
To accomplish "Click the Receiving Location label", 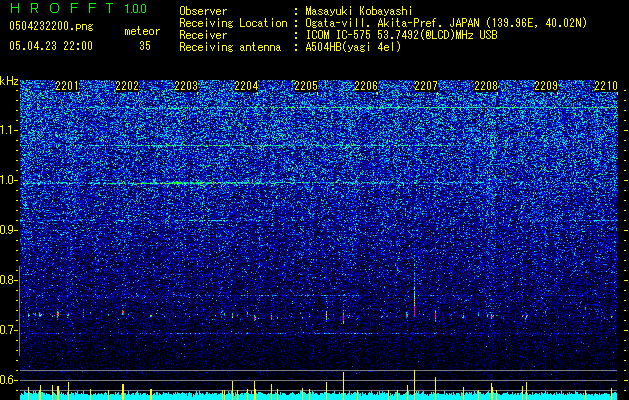I will (x=233, y=23).
